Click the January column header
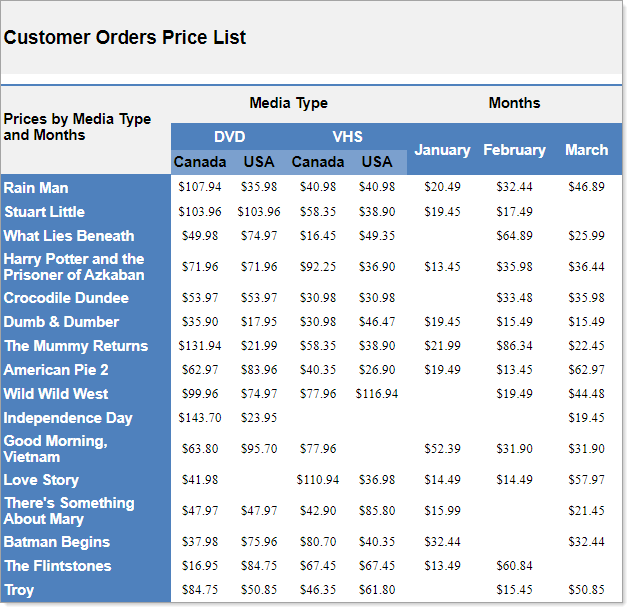 click(442, 150)
